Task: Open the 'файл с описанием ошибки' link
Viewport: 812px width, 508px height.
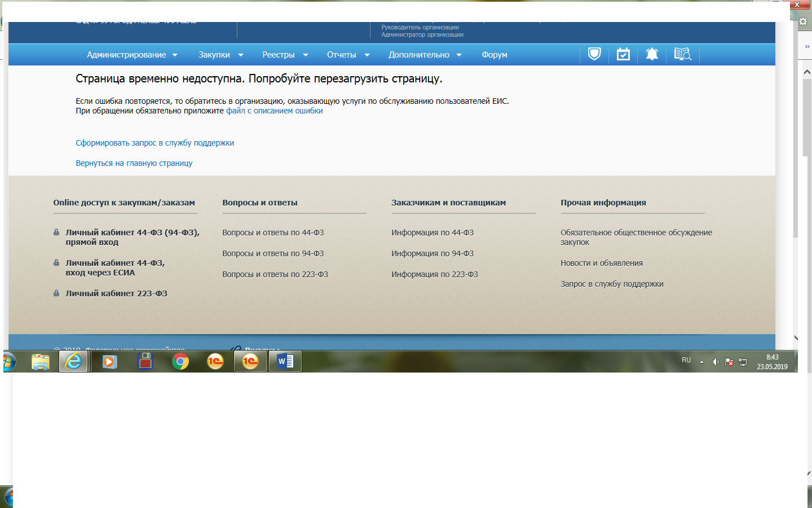Action: point(275,111)
